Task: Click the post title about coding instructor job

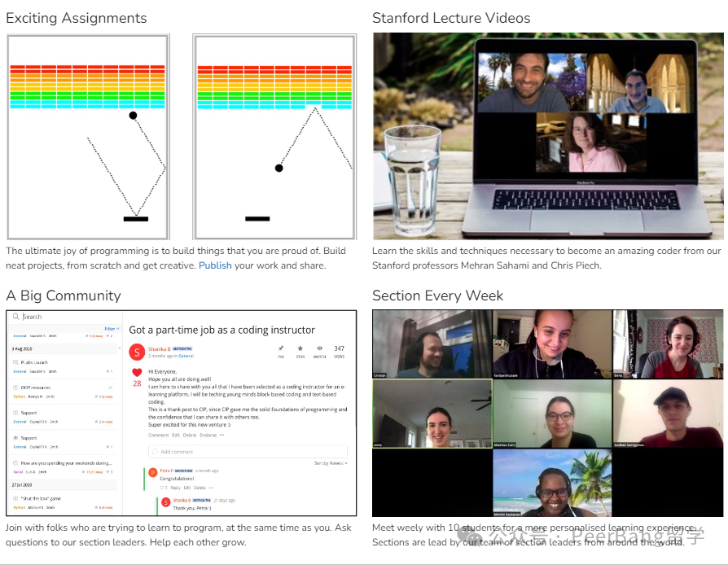Action: tap(222, 330)
